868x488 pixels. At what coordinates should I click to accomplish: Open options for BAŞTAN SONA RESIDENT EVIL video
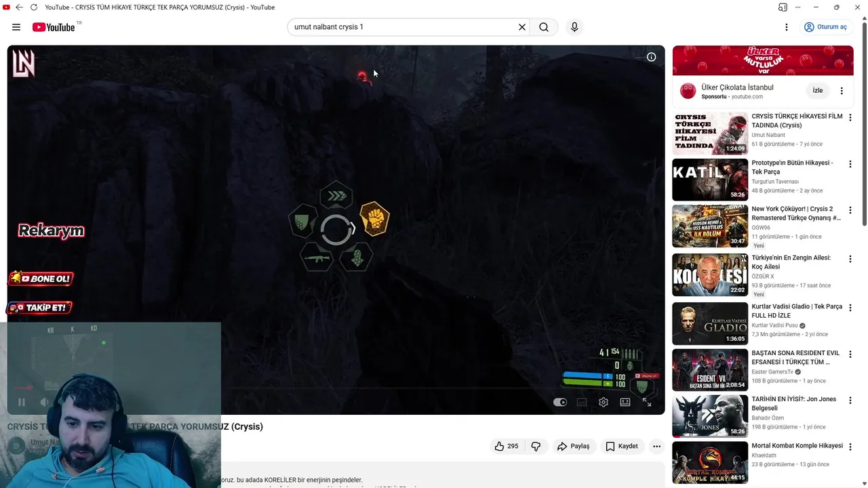pos(850,354)
